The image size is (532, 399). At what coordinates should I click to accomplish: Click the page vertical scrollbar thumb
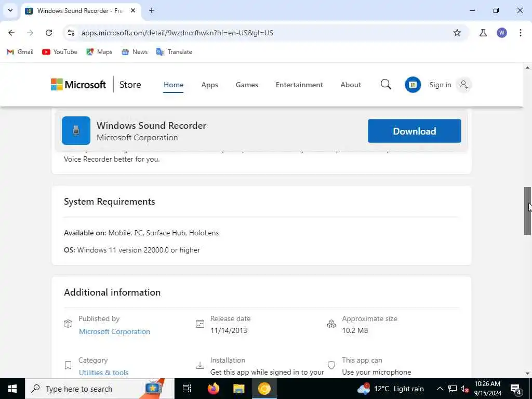tap(527, 211)
